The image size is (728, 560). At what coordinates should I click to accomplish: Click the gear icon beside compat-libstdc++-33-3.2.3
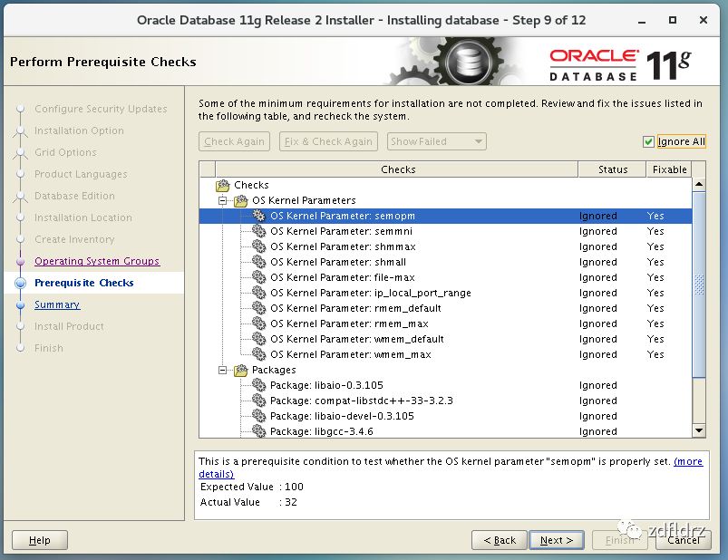click(258, 401)
